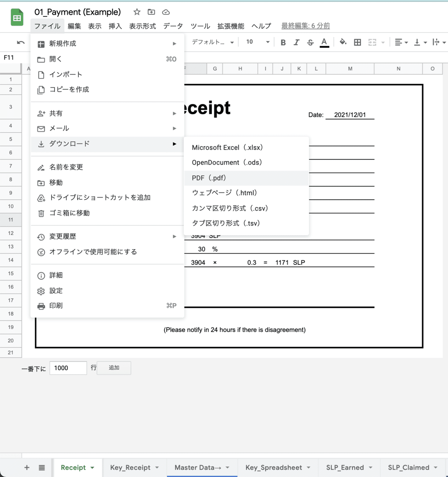Toggle bold formatting

coord(283,42)
